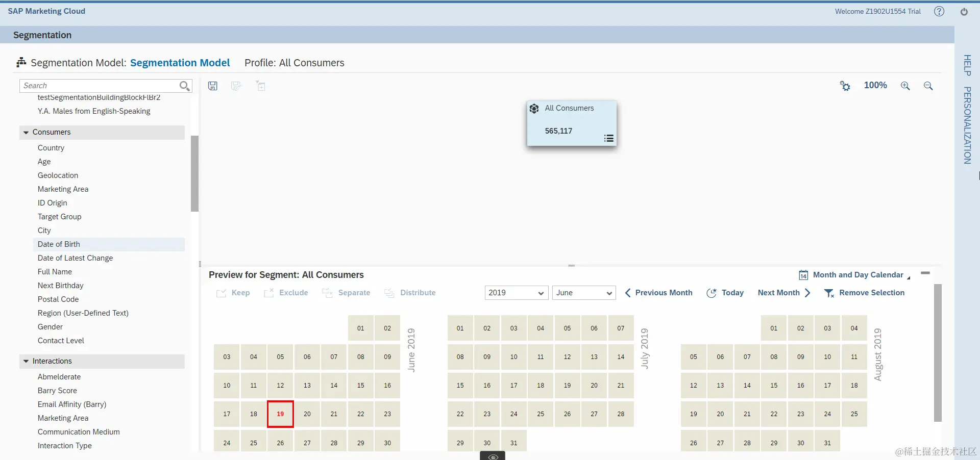Select June 01 day cell
The width and height of the screenshot is (980, 460).
pyautogui.click(x=361, y=328)
